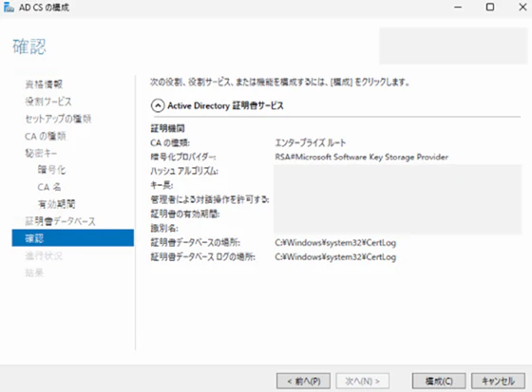
Task: Jump to セットアップの種類 step
Action: (x=58, y=119)
